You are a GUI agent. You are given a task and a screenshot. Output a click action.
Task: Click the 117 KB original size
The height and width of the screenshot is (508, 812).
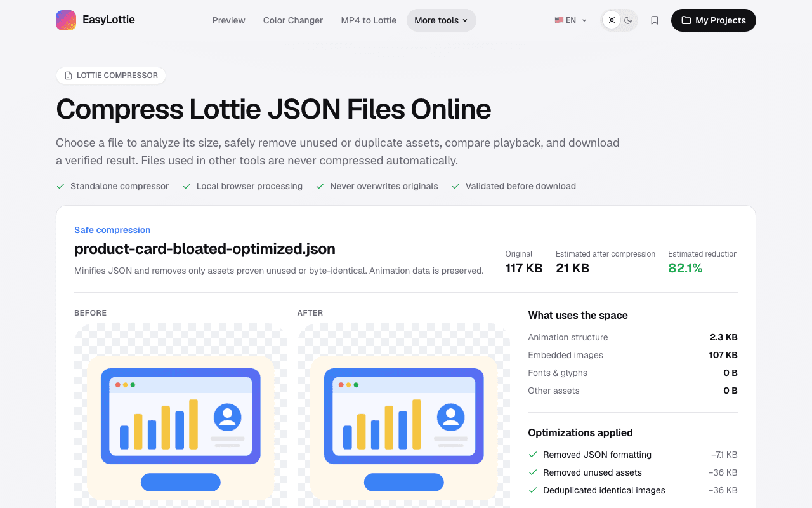pyautogui.click(x=524, y=268)
